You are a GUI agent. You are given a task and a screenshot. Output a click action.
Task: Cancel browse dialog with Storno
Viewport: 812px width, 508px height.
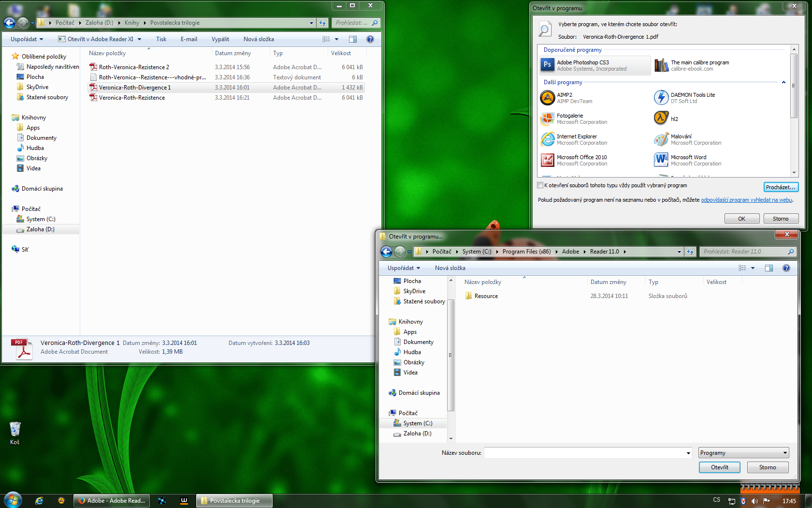click(768, 467)
